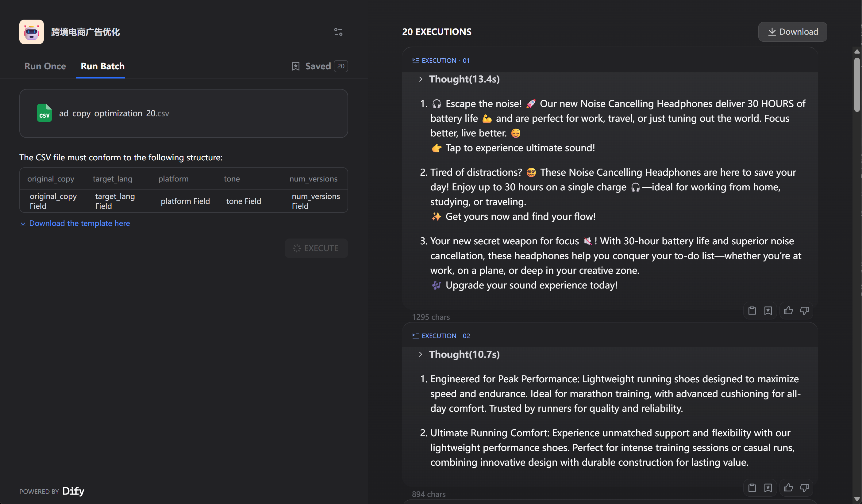Screen dimensions: 862x504
Task: Click the original_copy column header
Action: click(51, 178)
